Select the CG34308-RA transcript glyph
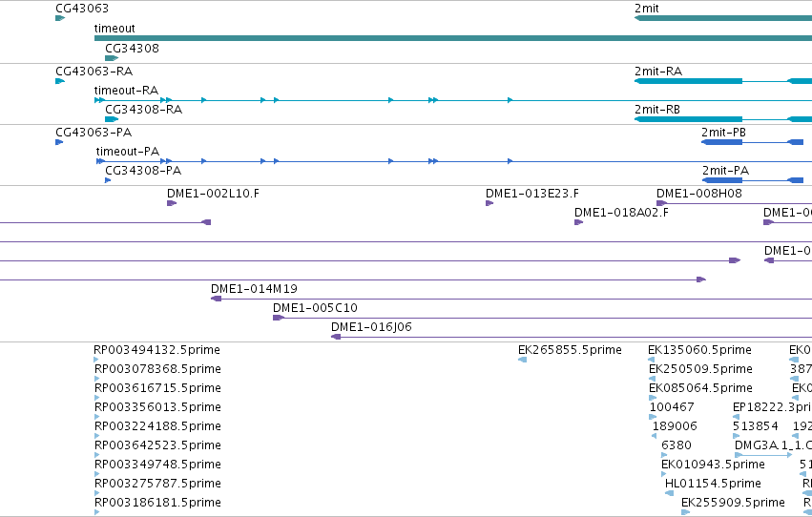 112,119
